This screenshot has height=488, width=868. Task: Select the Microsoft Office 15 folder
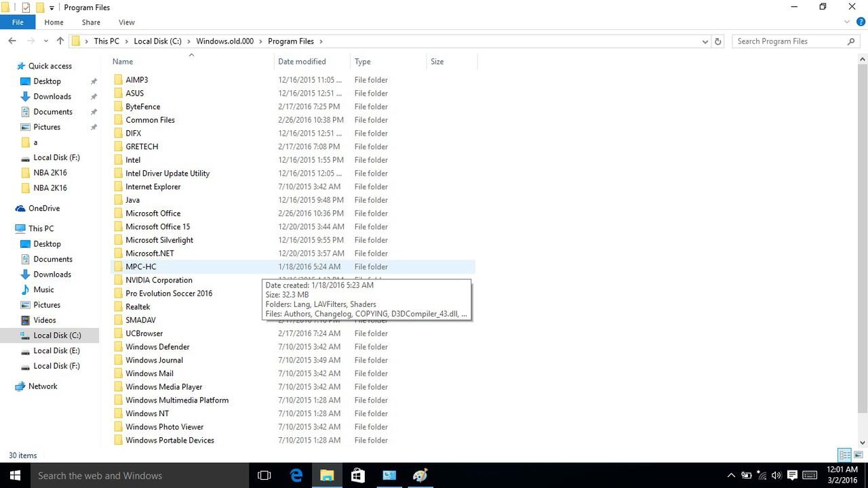click(157, 226)
